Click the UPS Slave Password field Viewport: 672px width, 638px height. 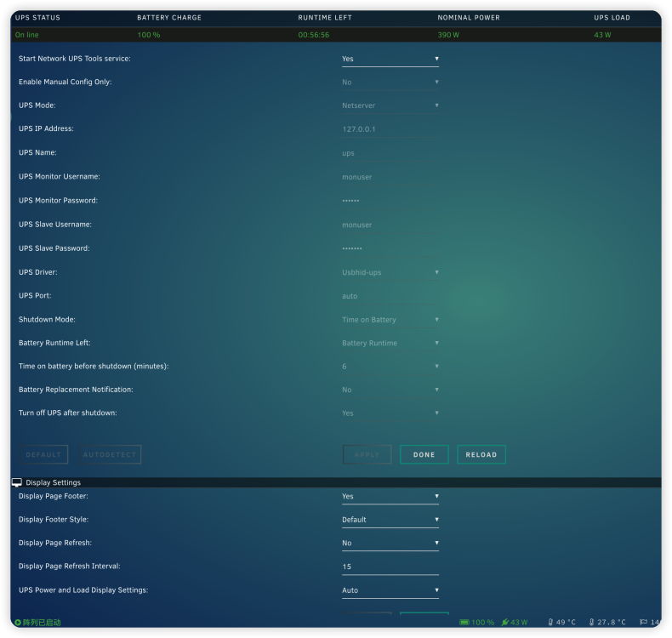click(390, 249)
